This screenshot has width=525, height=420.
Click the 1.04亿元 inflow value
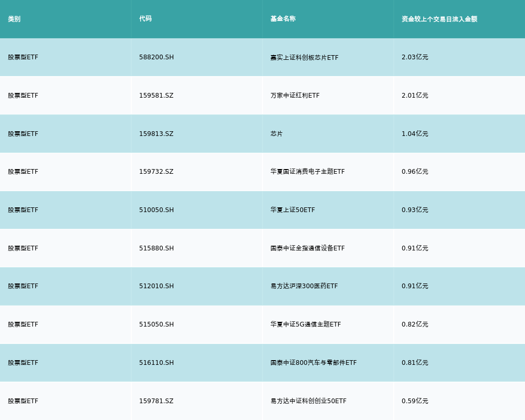[x=415, y=134]
